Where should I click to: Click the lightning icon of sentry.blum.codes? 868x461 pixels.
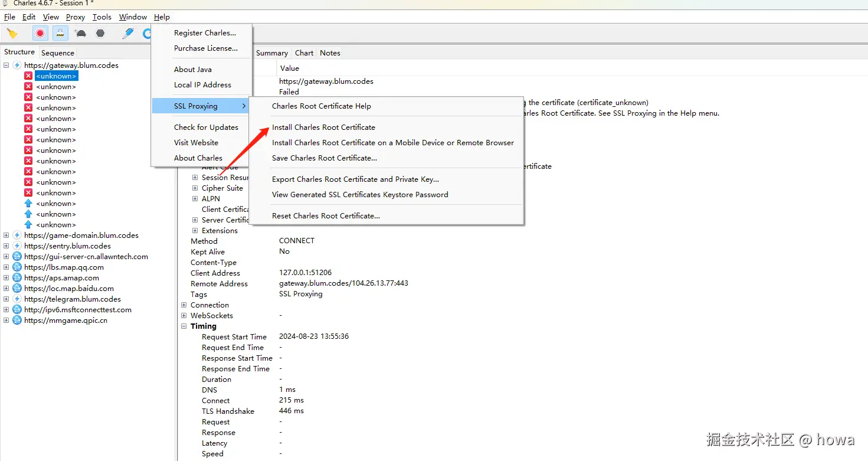pyautogui.click(x=17, y=246)
